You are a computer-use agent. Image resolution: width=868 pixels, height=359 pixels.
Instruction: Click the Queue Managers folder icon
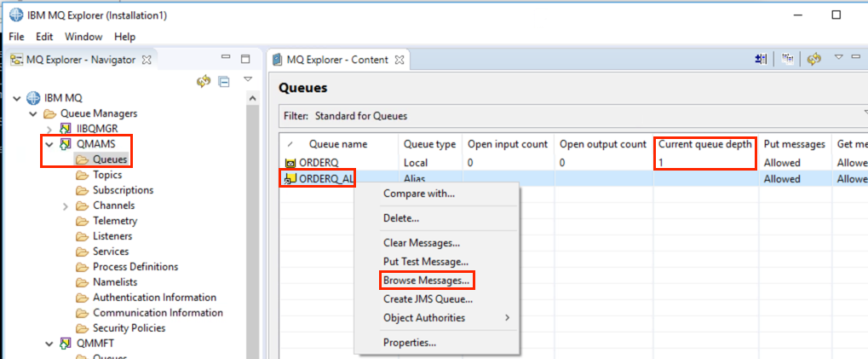point(49,113)
